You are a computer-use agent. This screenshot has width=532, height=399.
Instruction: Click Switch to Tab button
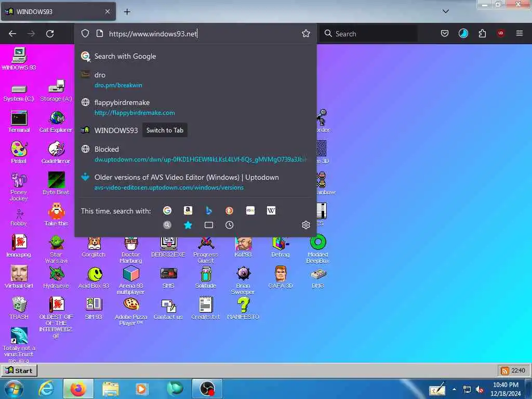coord(165,130)
